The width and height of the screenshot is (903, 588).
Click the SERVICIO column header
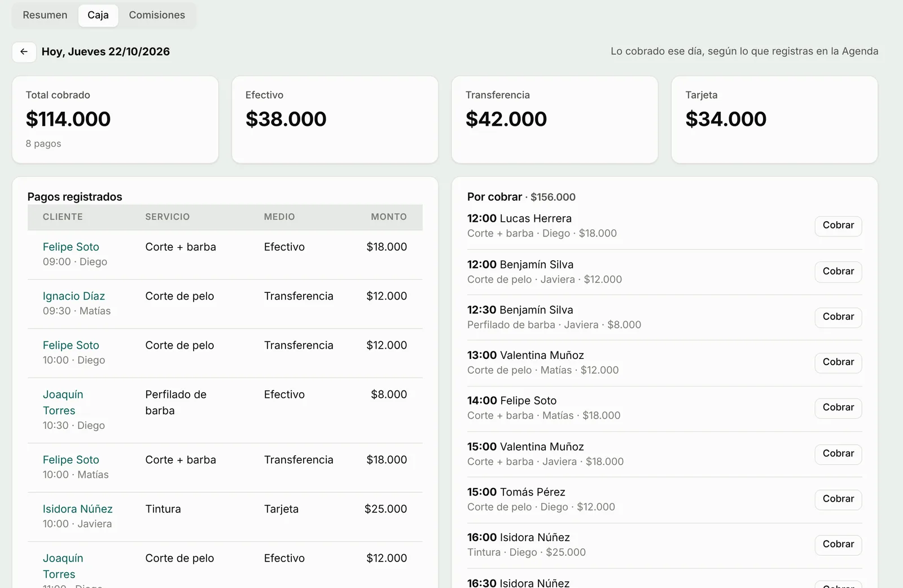tap(168, 217)
